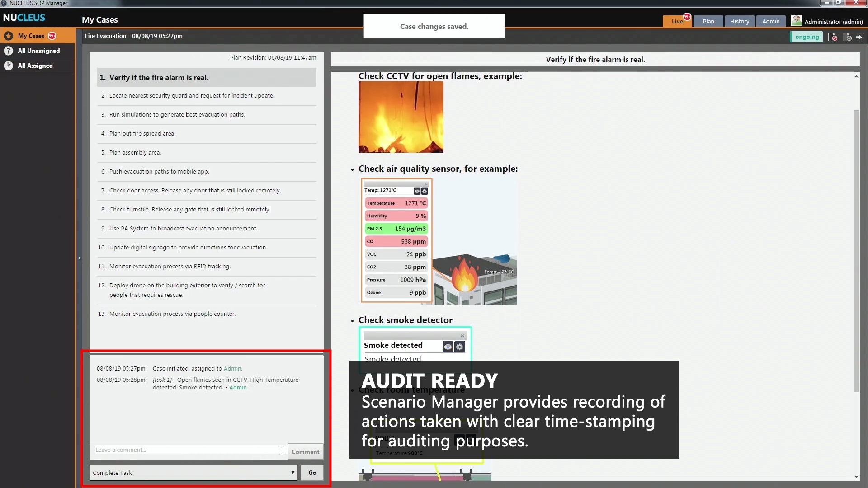Select task 4 Plan out fire spread area
The width and height of the screenshot is (868, 488).
(x=206, y=134)
